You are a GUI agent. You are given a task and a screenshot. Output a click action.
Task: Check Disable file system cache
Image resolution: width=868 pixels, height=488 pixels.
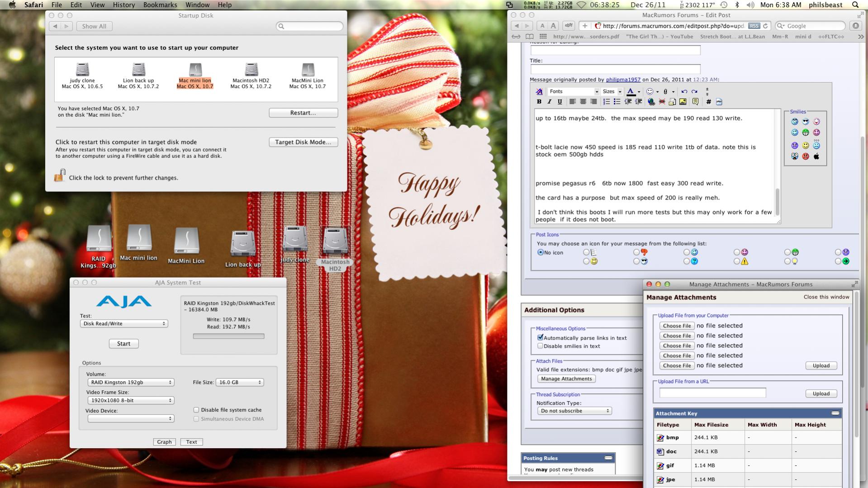pyautogui.click(x=196, y=410)
